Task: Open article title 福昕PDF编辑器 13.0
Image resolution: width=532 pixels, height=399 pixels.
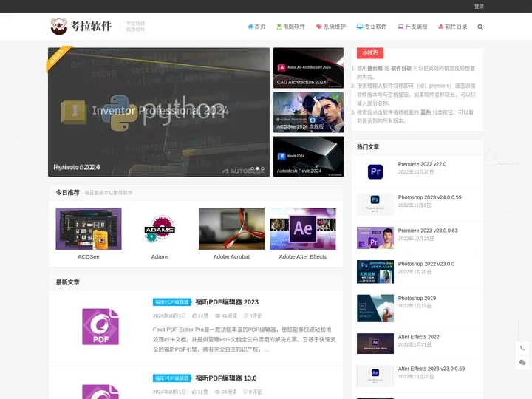Action: [226, 378]
